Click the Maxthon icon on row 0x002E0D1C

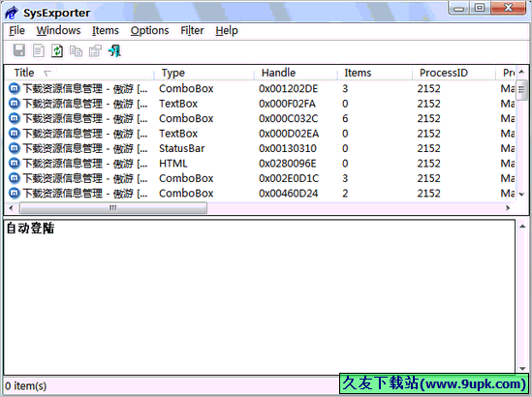14,178
